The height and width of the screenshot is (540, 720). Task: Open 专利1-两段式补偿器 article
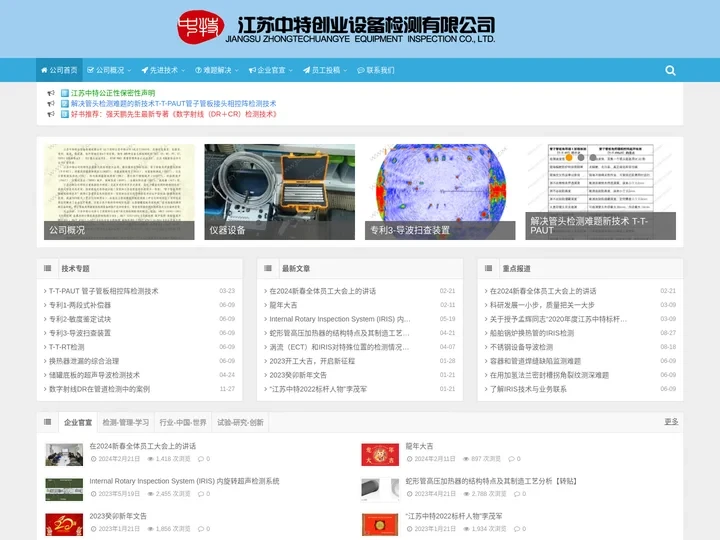pyautogui.click(x=80, y=305)
